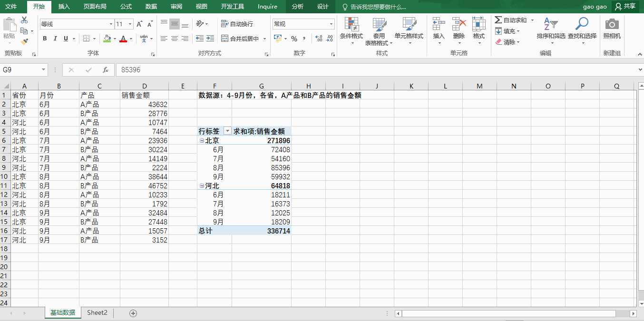
Task: Decrease the indent
Action: point(199,39)
